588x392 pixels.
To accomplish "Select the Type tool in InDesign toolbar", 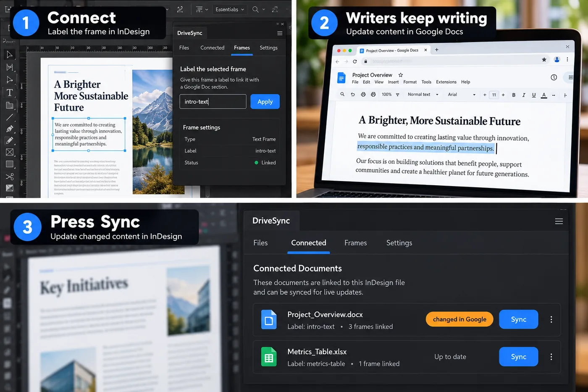I will point(9,92).
